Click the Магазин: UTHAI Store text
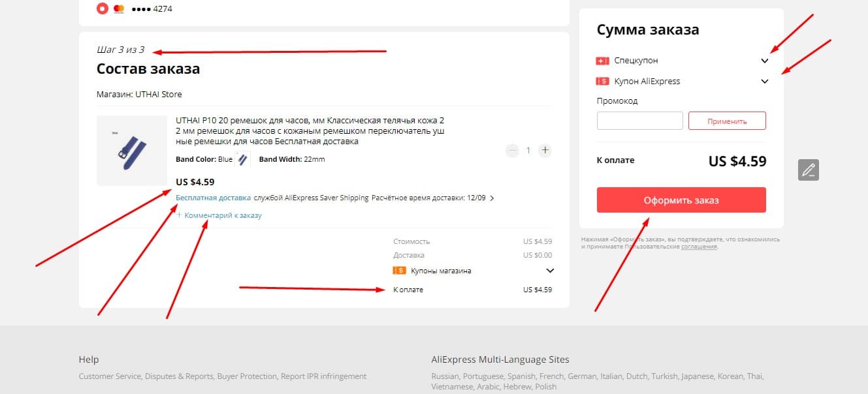Image resolution: width=868 pixels, height=394 pixels. 139,95
